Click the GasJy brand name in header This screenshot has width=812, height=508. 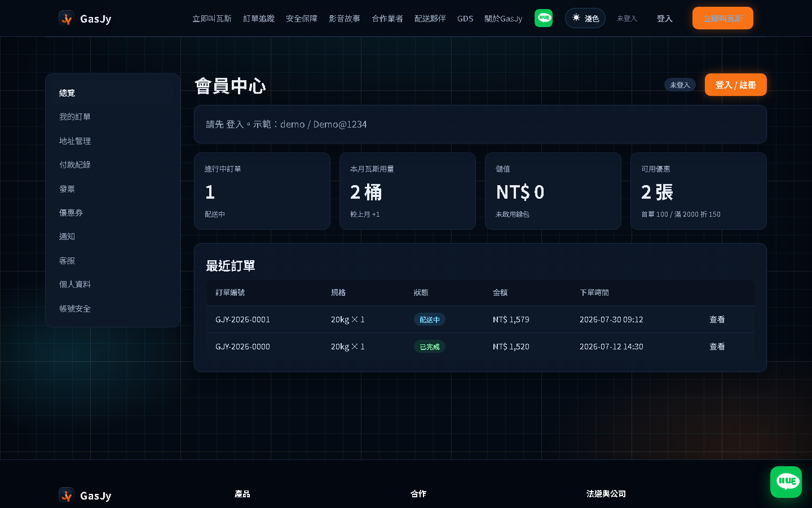96,19
